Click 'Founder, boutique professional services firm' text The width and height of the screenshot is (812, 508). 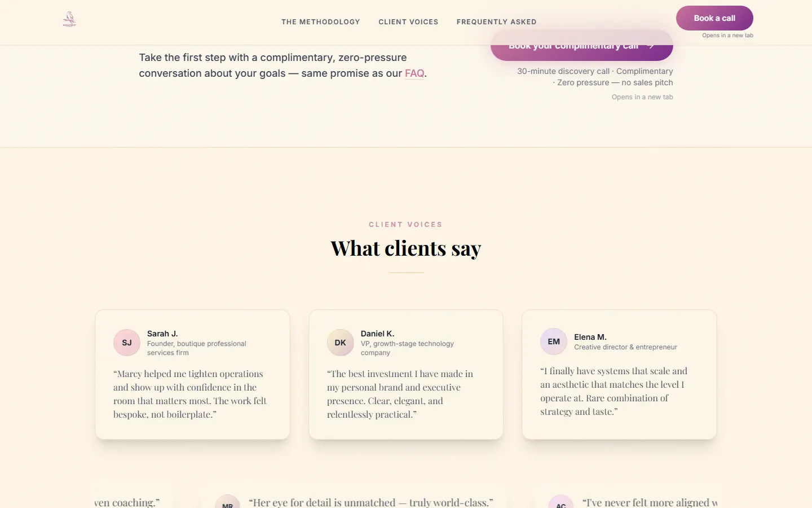(x=197, y=348)
